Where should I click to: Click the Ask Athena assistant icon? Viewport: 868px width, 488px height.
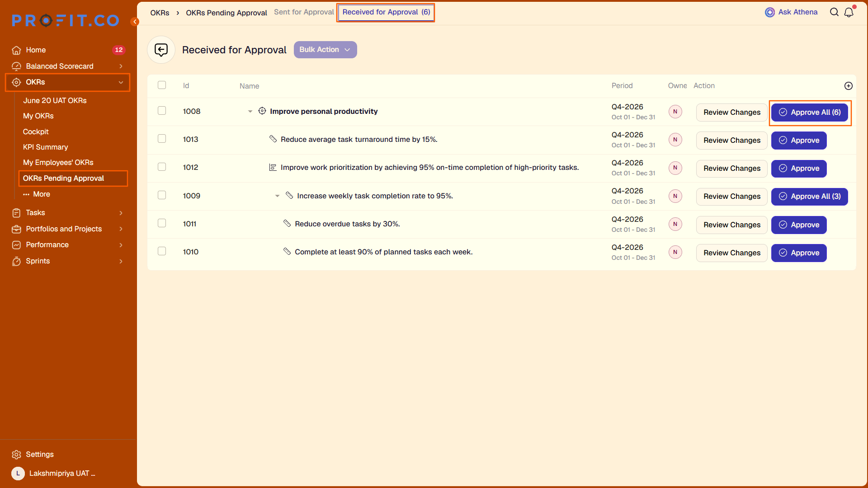click(769, 12)
